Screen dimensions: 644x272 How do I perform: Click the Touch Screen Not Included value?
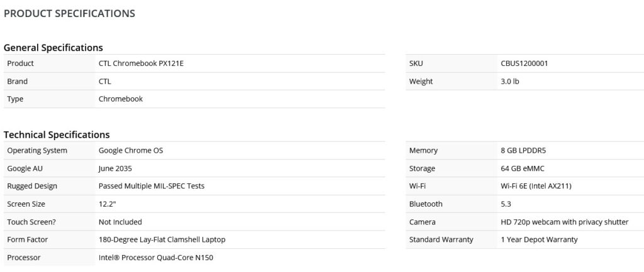pyautogui.click(x=120, y=222)
